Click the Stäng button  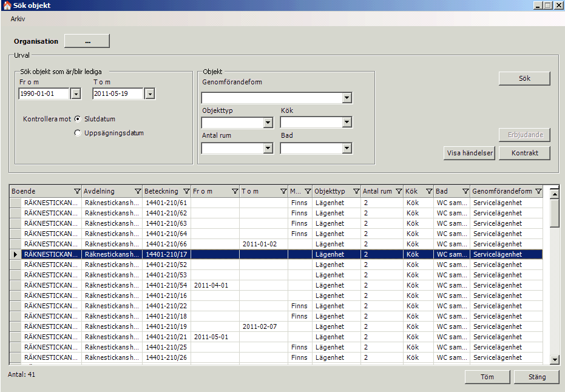[x=537, y=377]
